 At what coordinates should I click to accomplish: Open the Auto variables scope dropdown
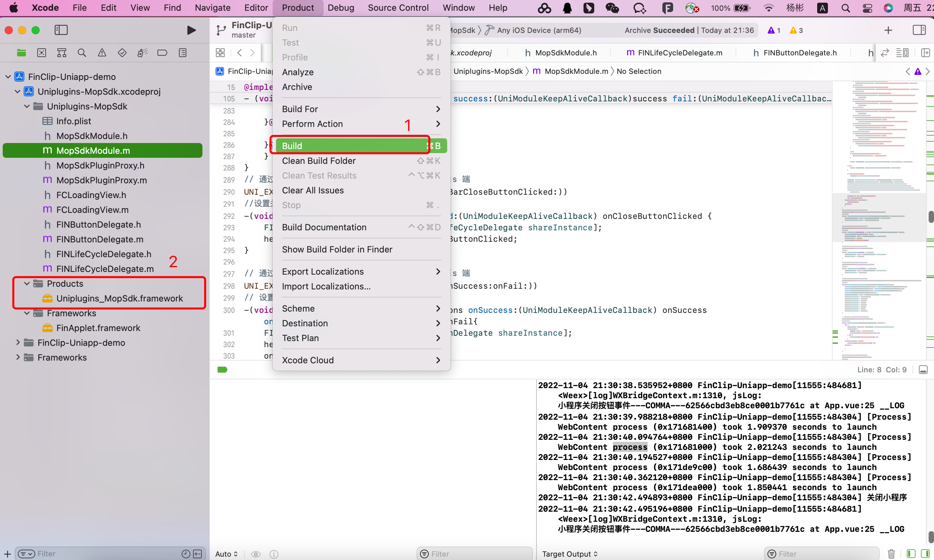(x=226, y=554)
